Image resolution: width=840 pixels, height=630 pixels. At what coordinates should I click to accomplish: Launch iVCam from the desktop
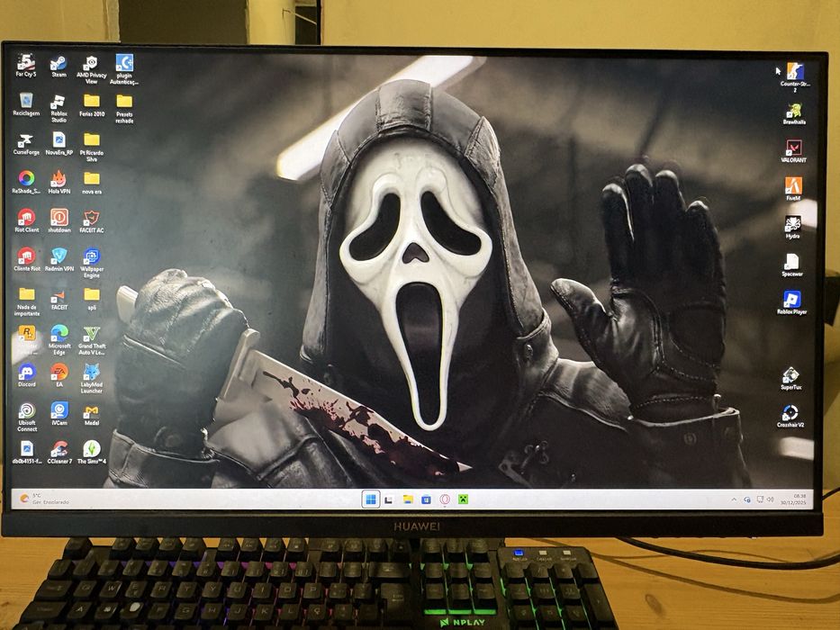pyautogui.click(x=59, y=414)
